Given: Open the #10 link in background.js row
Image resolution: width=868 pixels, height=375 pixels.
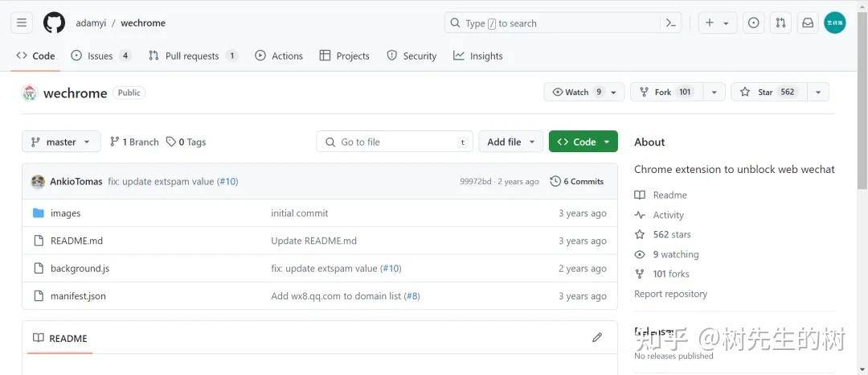Looking at the screenshot, I should tap(392, 269).
